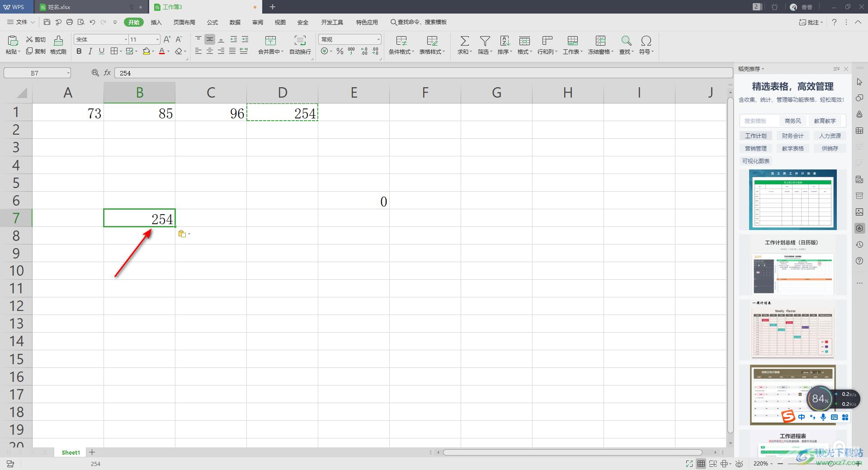Increase decimal places icon

click(364, 52)
